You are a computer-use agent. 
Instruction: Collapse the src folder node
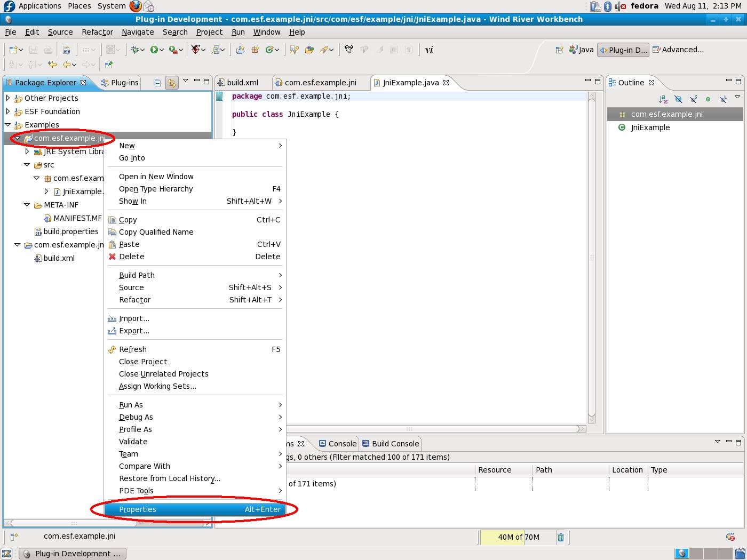tap(27, 165)
